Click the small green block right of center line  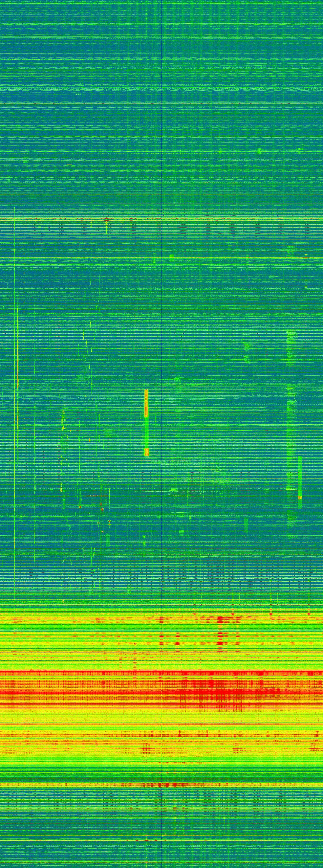(x=171, y=258)
